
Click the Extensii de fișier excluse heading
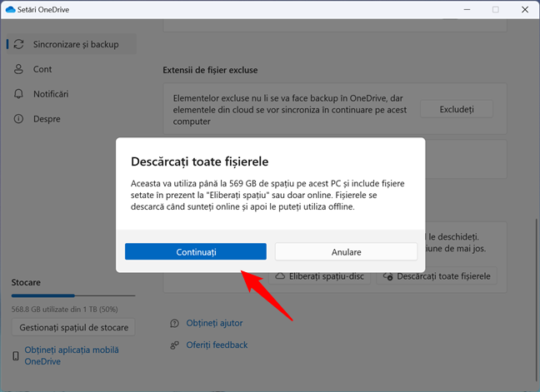(210, 70)
